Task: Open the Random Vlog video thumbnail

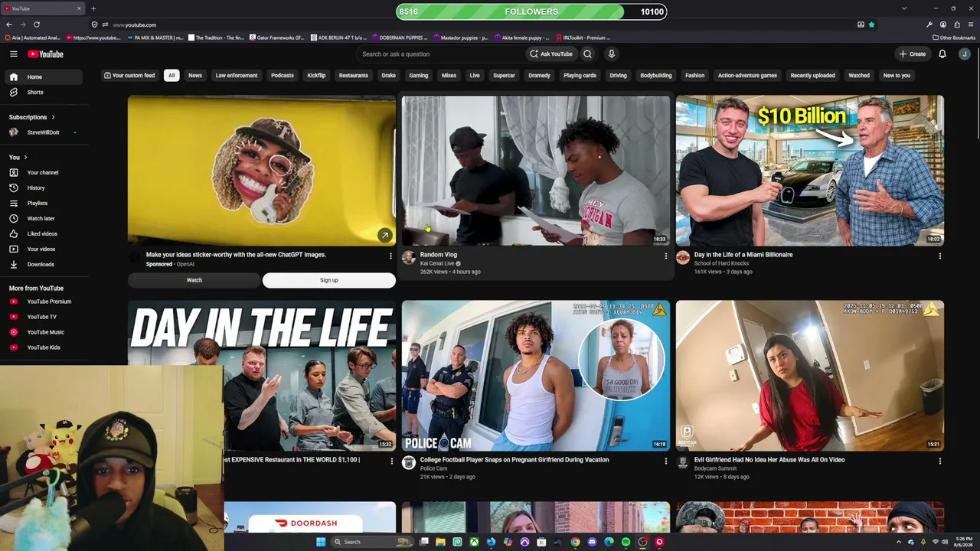Action: click(536, 170)
